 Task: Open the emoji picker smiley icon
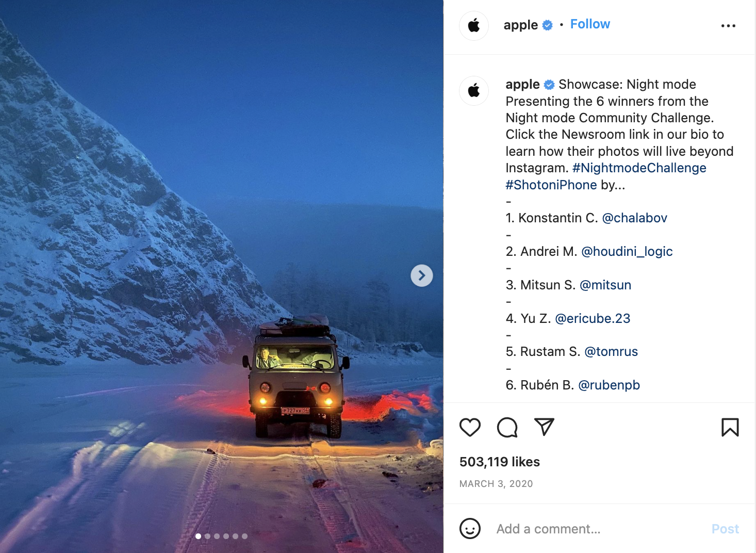(470, 528)
